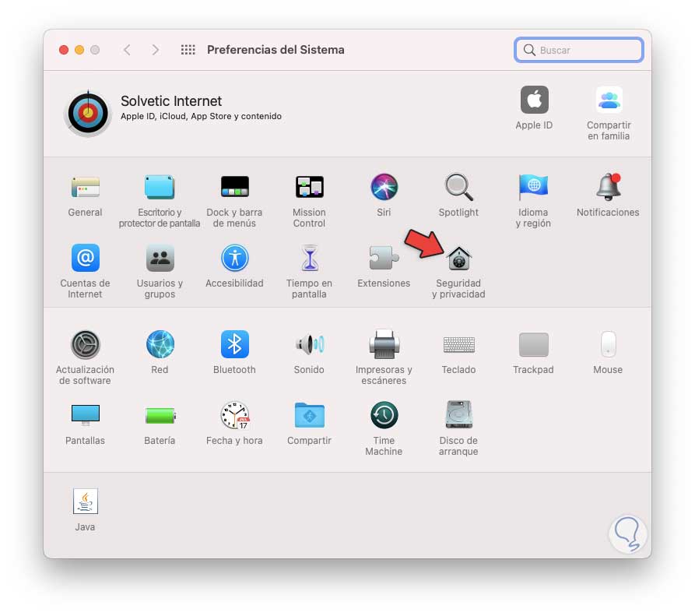Open Fecha y hora pane
Viewport: 695px width, 616px height.
234,415
